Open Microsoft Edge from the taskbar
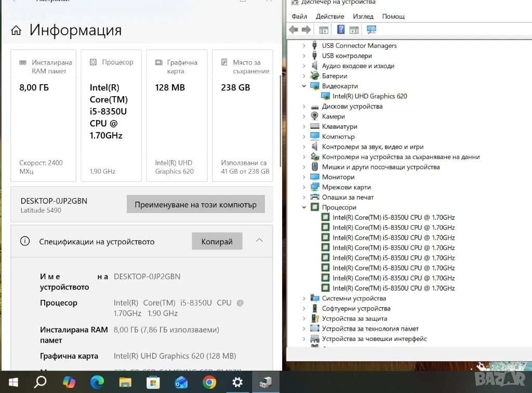The width and height of the screenshot is (532, 393). coord(97,383)
